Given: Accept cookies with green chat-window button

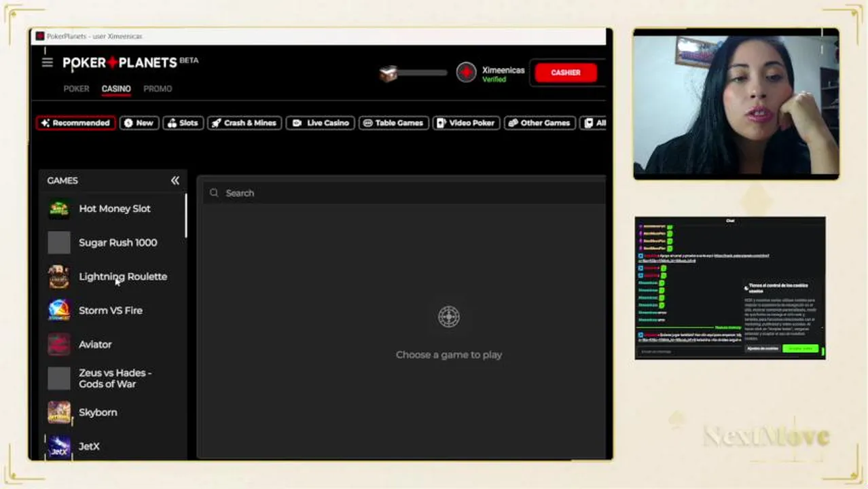Looking at the screenshot, I should pyautogui.click(x=800, y=348).
